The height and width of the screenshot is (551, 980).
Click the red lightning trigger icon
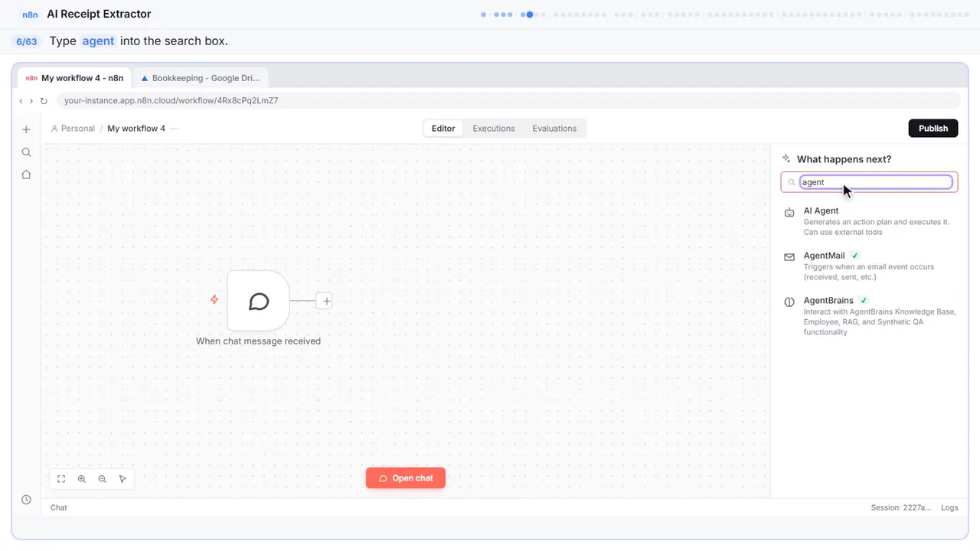tap(214, 300)
